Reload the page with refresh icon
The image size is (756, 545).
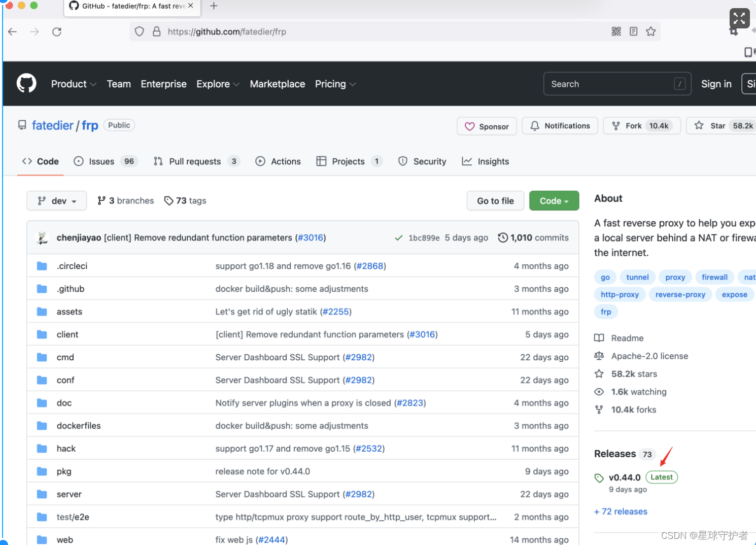[57, 32]
